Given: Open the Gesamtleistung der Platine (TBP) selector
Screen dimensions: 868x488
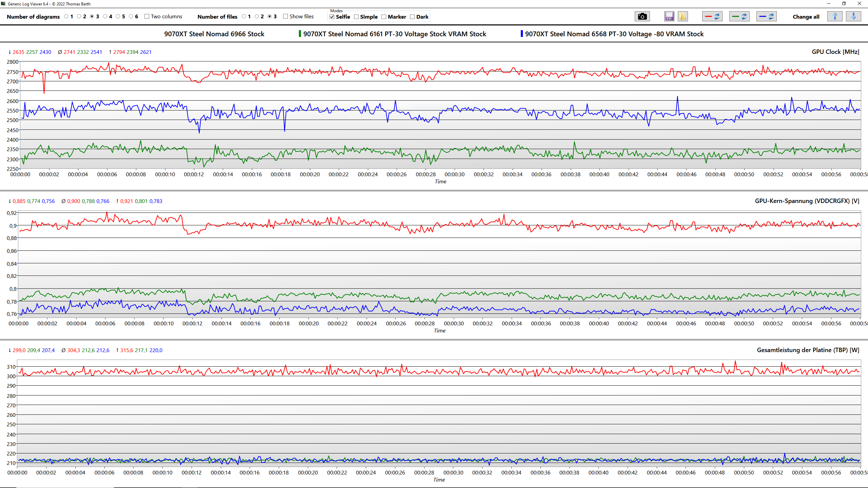Looking at the screenshot, I should (x=808, y=350).
